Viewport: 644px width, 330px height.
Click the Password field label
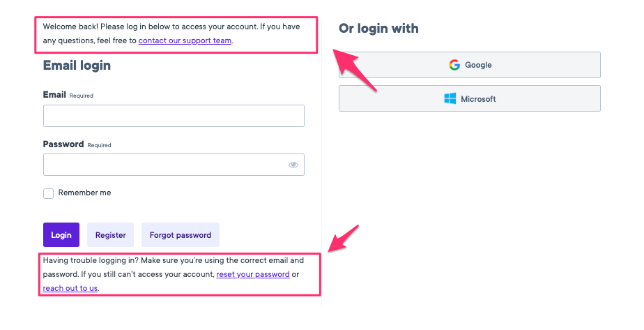(63, 144)
